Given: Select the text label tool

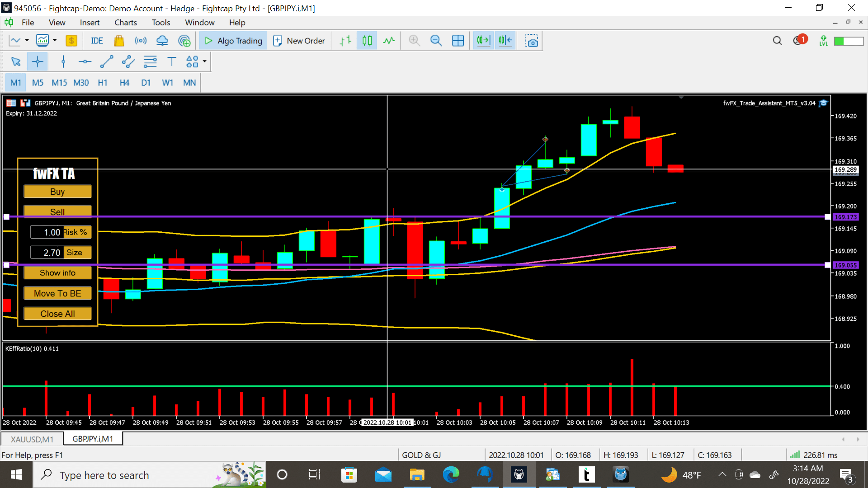Looking at the screenshot, I should [x=172, y=61].
